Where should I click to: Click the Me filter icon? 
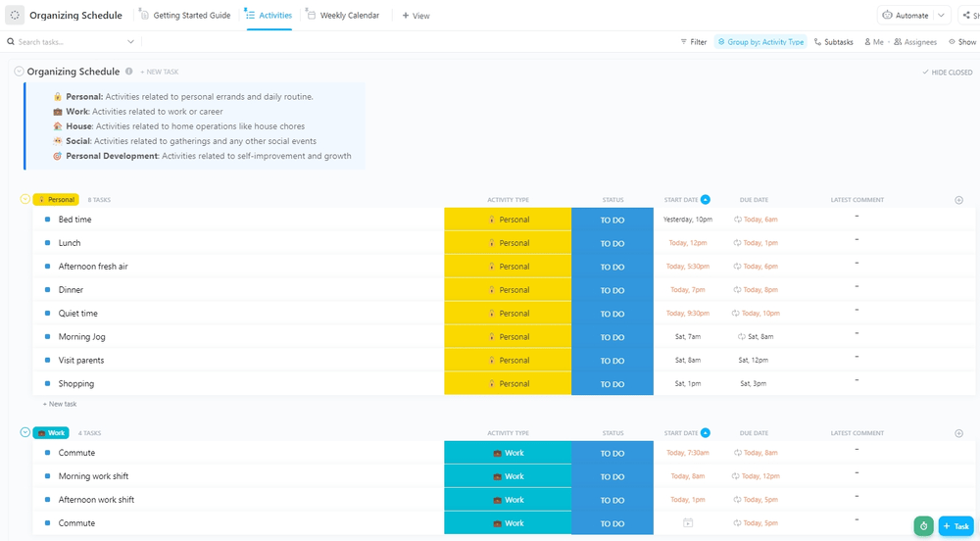[867, 42]
